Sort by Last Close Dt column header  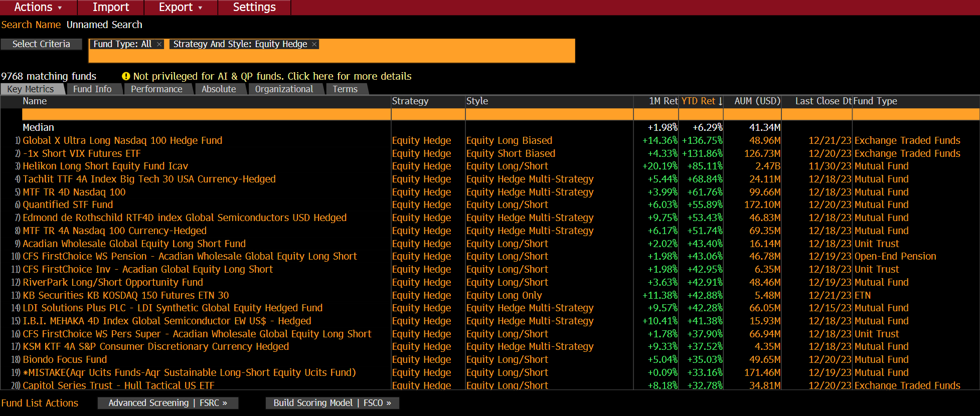coord(823,101)
